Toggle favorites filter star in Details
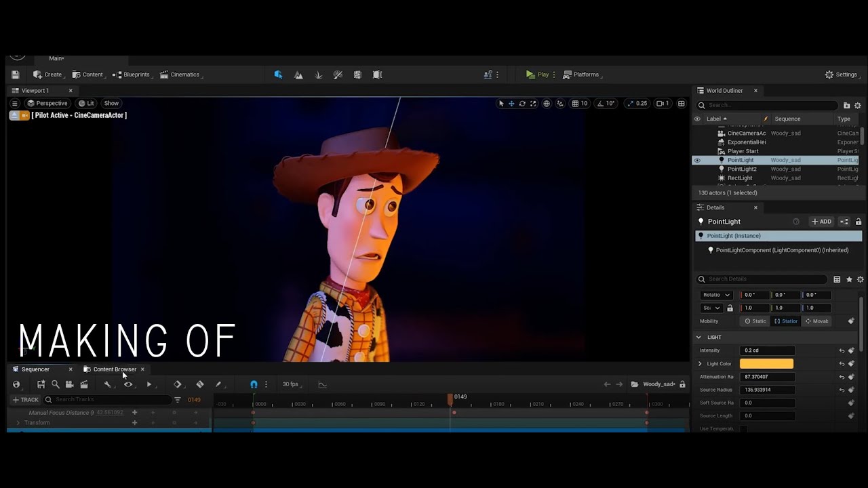Viewport: 868px width, 488px height. pos(849,279)
